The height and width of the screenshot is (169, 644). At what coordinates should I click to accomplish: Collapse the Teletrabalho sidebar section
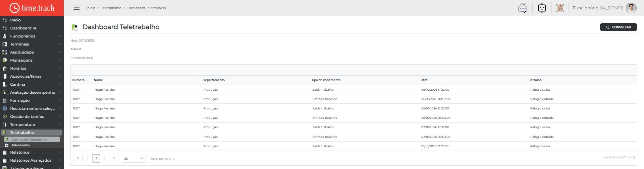(x=32, y=133)
